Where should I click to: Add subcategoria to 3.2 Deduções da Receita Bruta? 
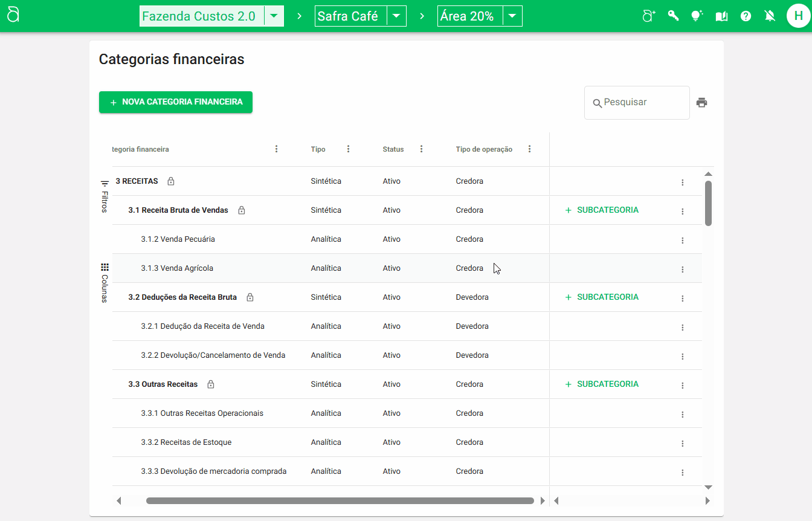tap(602, 297)
